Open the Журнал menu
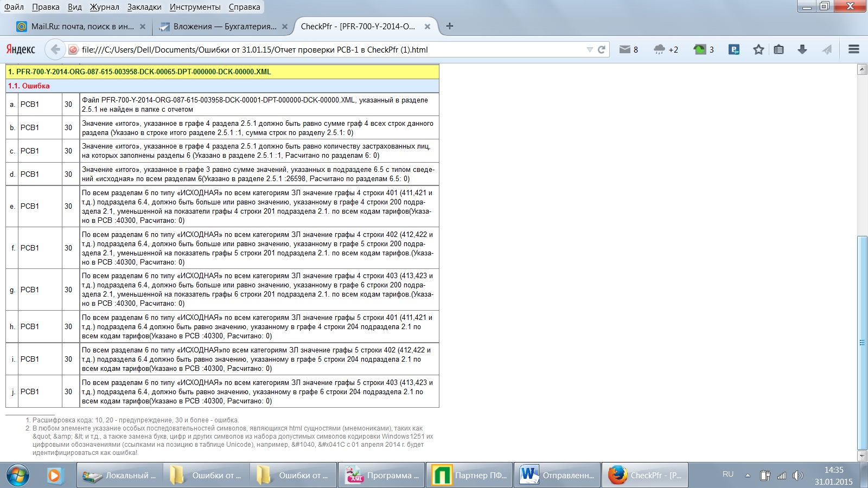Screen dimensions: 868x488 [104, 7]
